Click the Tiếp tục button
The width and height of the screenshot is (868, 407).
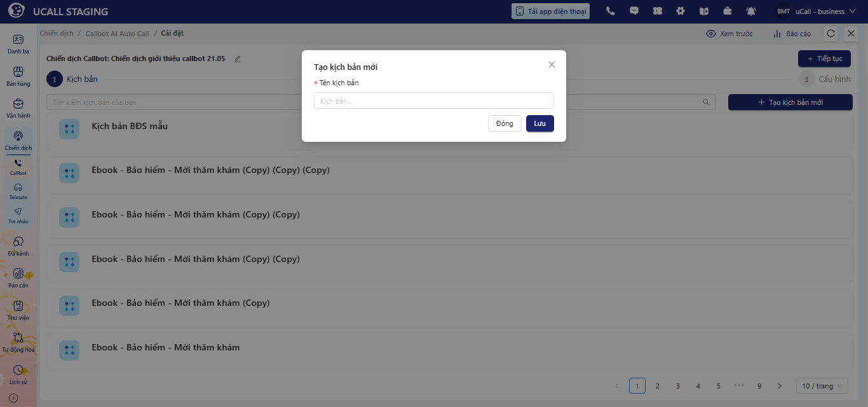point(825,59)
